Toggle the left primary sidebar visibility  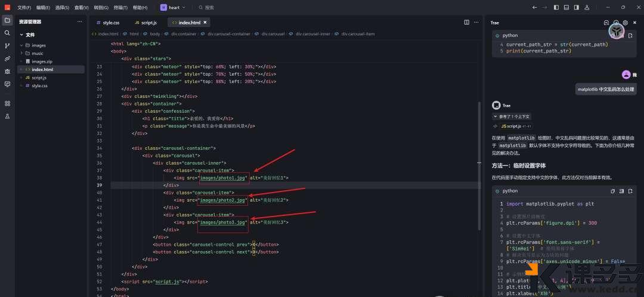click(x=556, y=8)
